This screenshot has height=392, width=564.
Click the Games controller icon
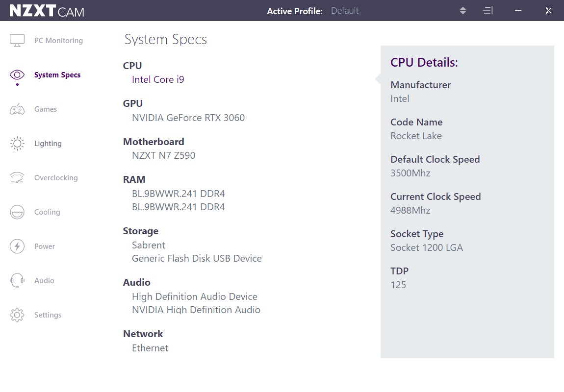[x=17, y=109]
